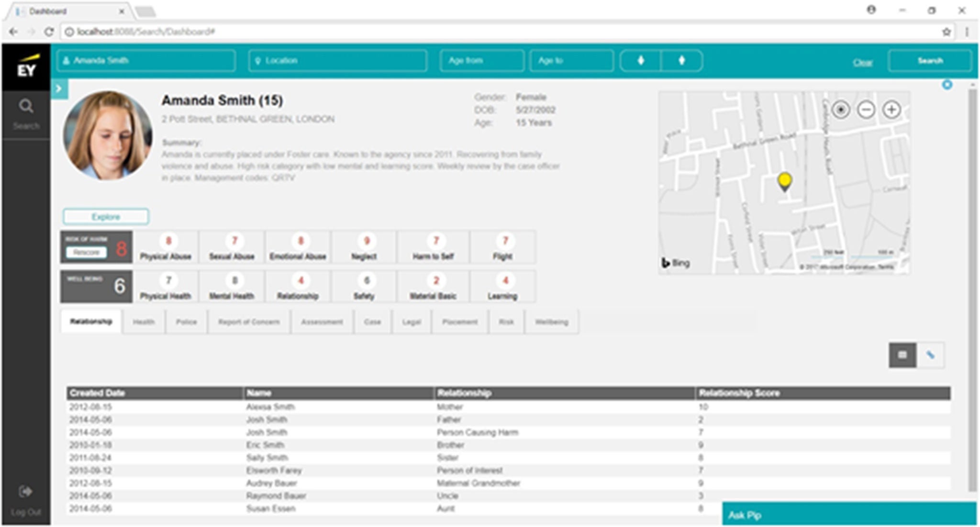Select the female gender filter button
The width and height of the screenshot is (980, 527).
[x=682, y=61]
